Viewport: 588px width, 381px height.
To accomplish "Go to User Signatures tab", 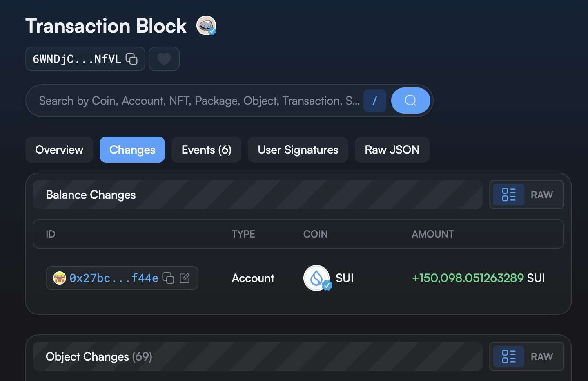I will [298, 150].
